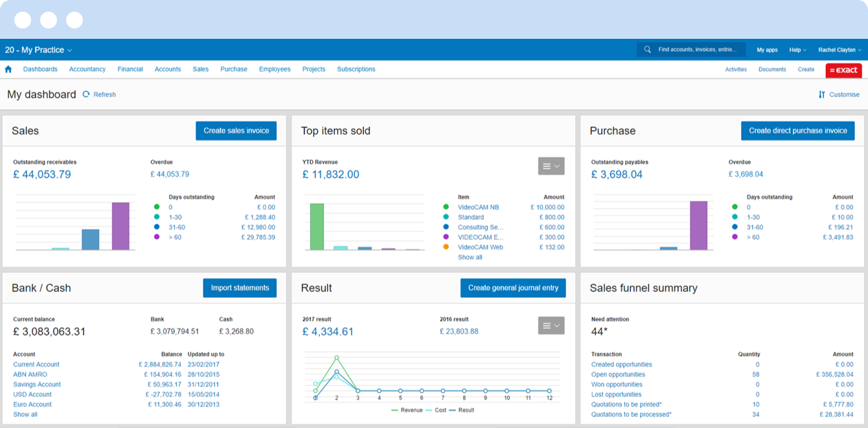Screen dimensions: 868x428
Task: Click the search magnifier icon
Action: 647,50
